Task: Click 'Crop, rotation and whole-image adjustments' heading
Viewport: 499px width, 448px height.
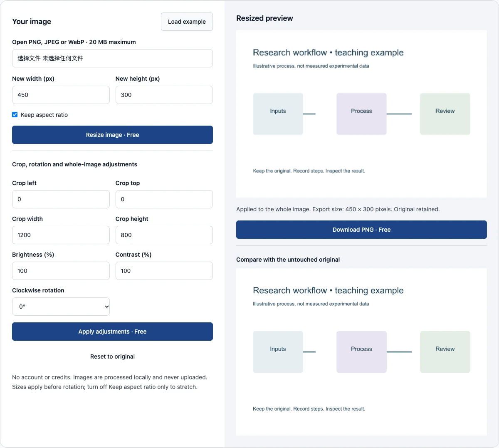Action: point(74,164)
